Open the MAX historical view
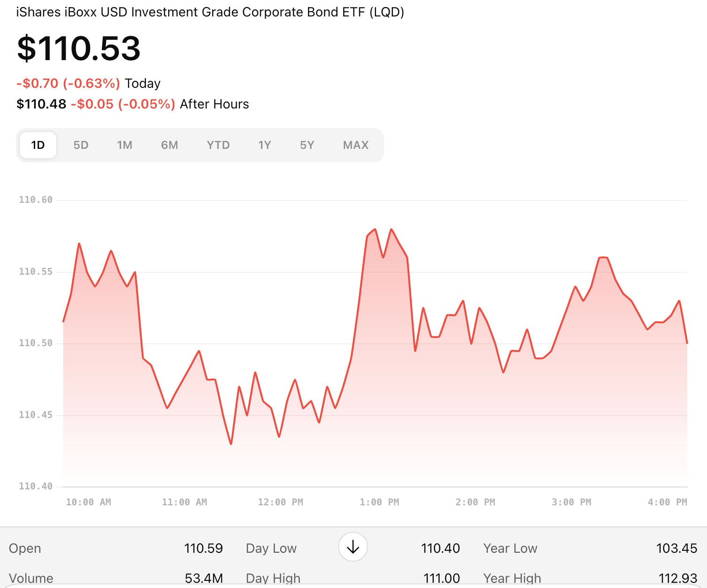The image size is (707, 588). pyautogui.click(x=355, y=145)
